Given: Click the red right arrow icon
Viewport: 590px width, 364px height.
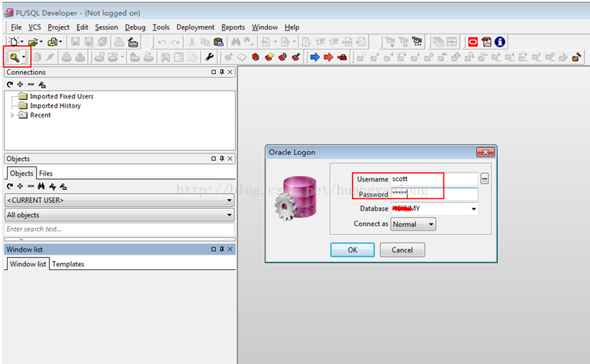Looking at the screenshot, I should click(328, 57).
